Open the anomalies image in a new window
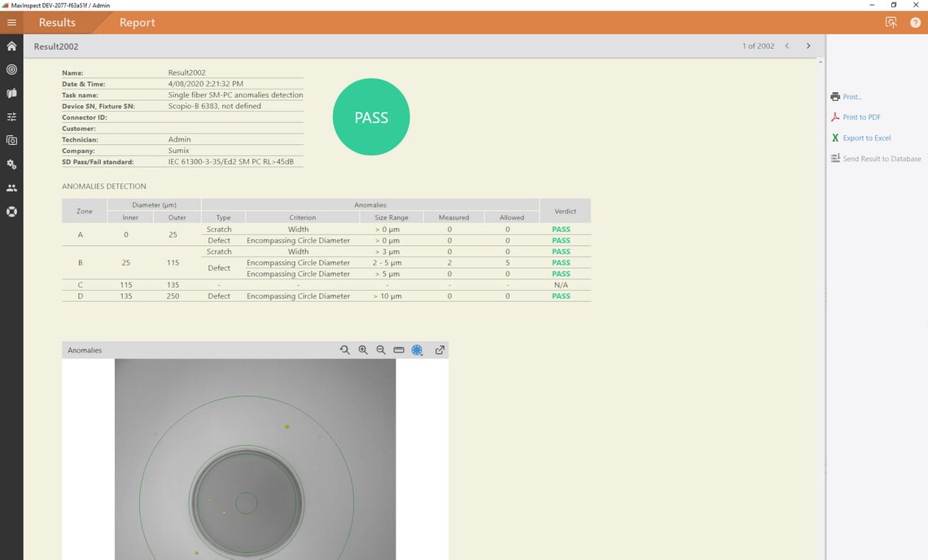 click(440, 351)
